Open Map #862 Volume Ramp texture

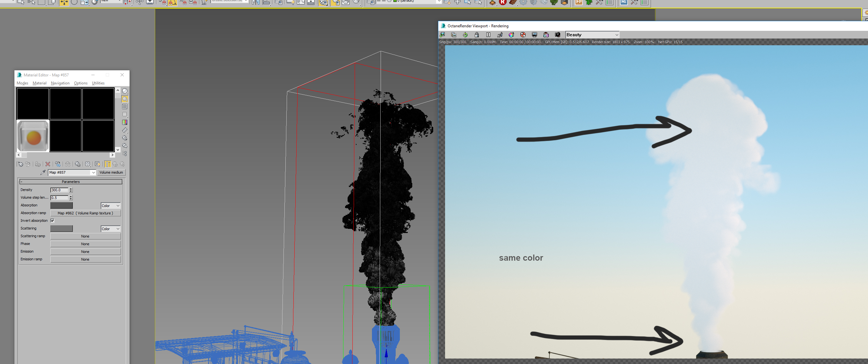click(85, 213)
